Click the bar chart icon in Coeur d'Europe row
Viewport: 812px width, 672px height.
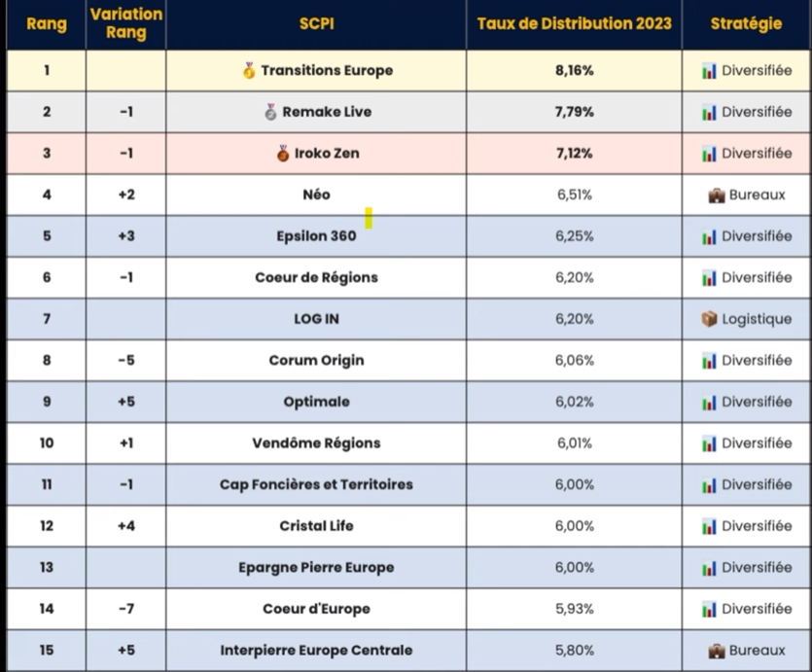click(709, 610)
